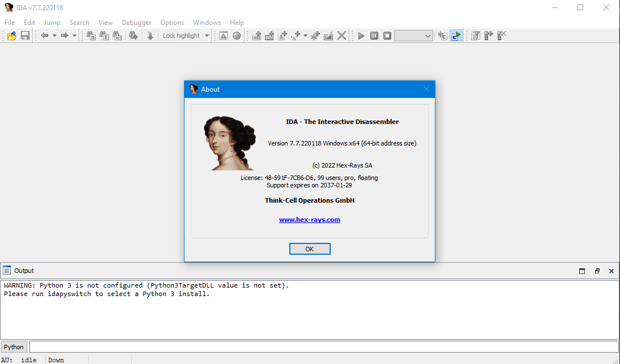This screenshot has height=364, width=620.
Task: Pause the debugger process
Action: [374, 36]
